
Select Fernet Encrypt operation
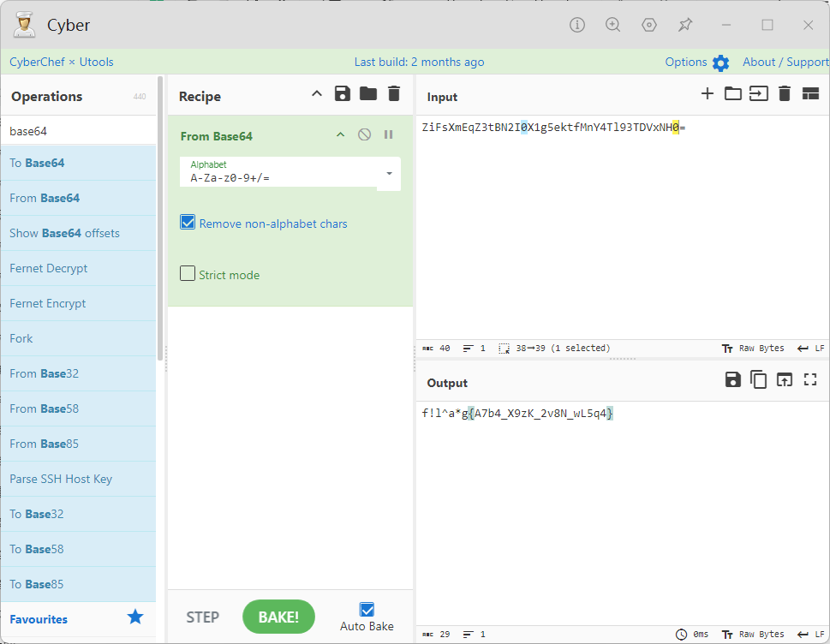[x=78, y=303]
